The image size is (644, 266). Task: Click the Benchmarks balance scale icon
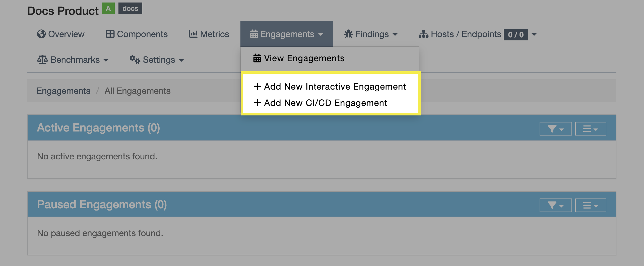(42, 60)
